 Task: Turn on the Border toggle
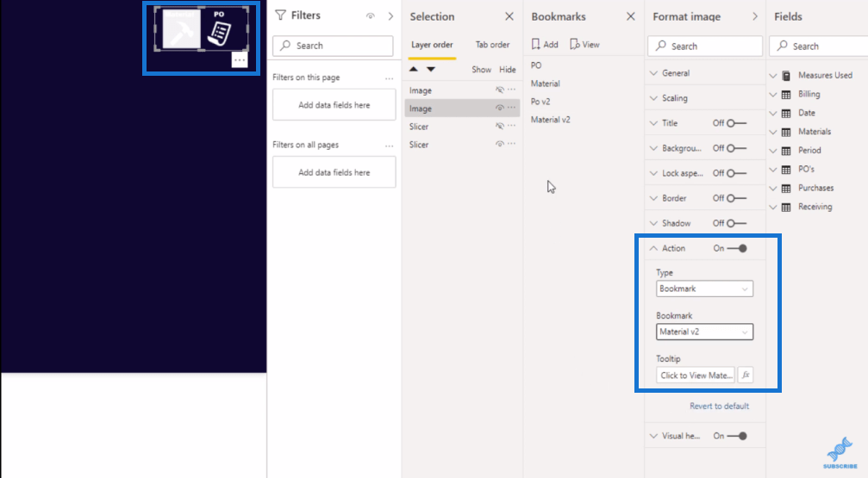737,198
